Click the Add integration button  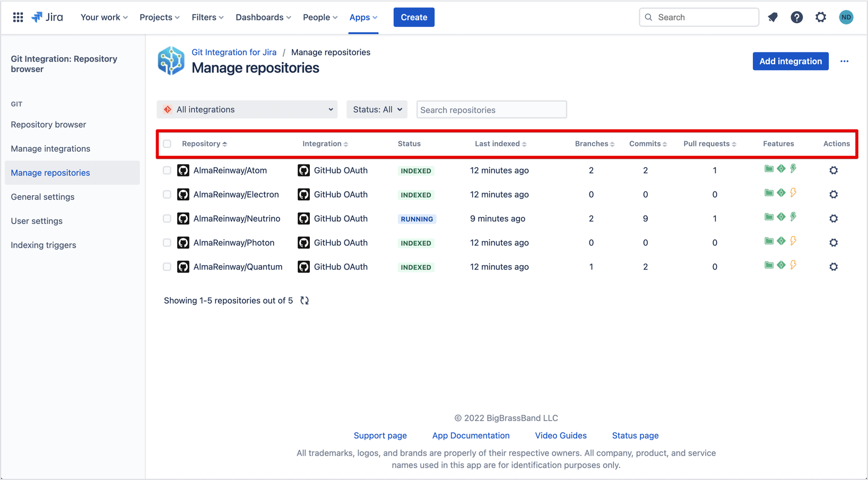pyautogui.click(x=790, y=62)
